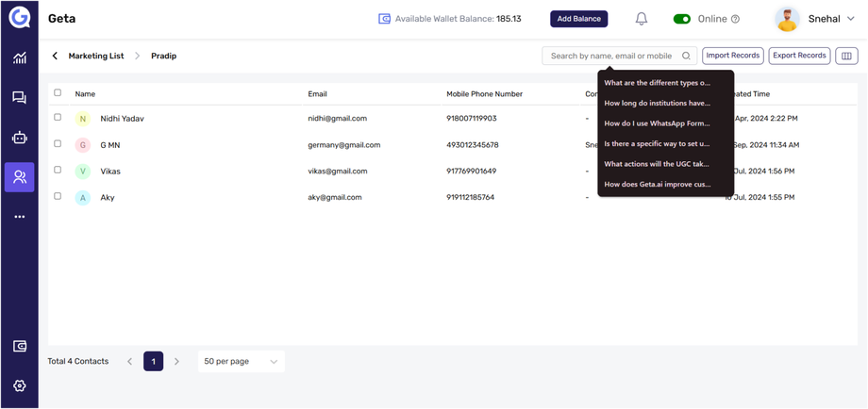The image size is (868, 409).
Task: Click the email vikas@gmail.com
Action: (x=338, y=172)
